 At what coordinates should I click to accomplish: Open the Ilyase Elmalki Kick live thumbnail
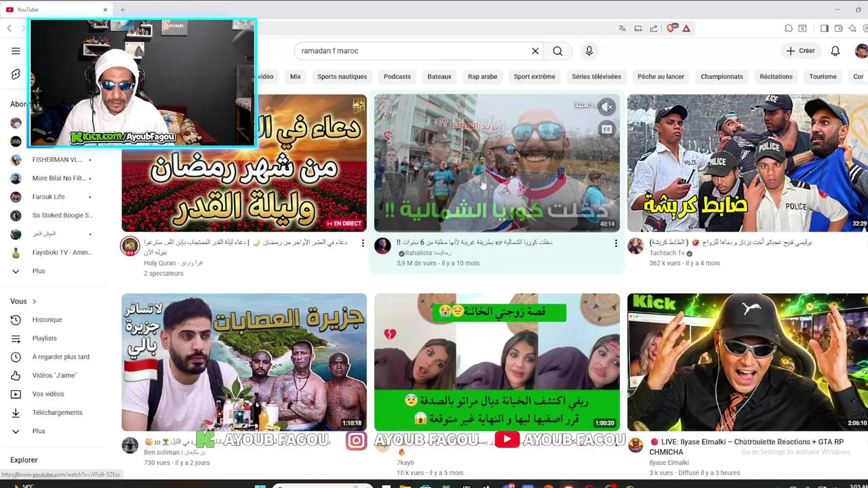pos(747,363)
